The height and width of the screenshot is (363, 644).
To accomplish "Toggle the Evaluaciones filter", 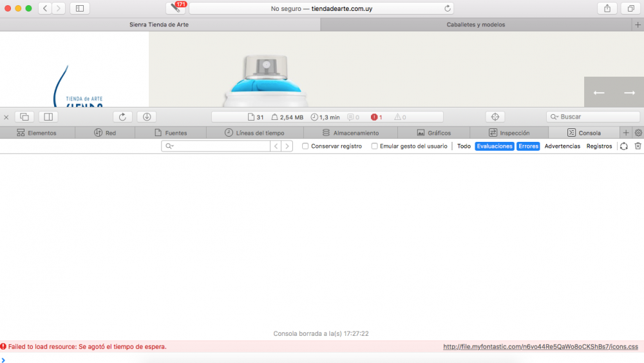I will (x=495, y=146).
